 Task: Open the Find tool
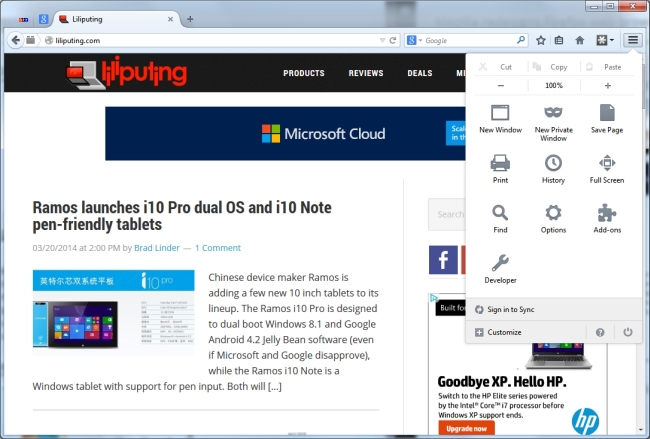click(x=500, y=219)
